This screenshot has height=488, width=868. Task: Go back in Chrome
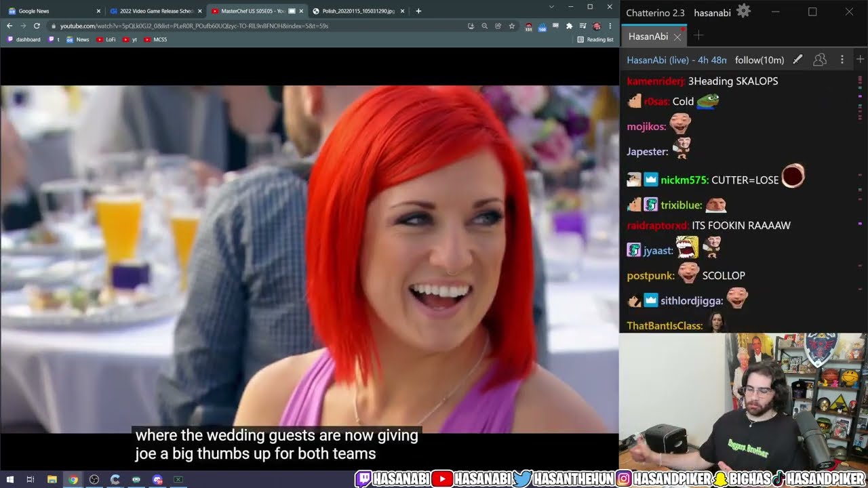tap(9, 26)
